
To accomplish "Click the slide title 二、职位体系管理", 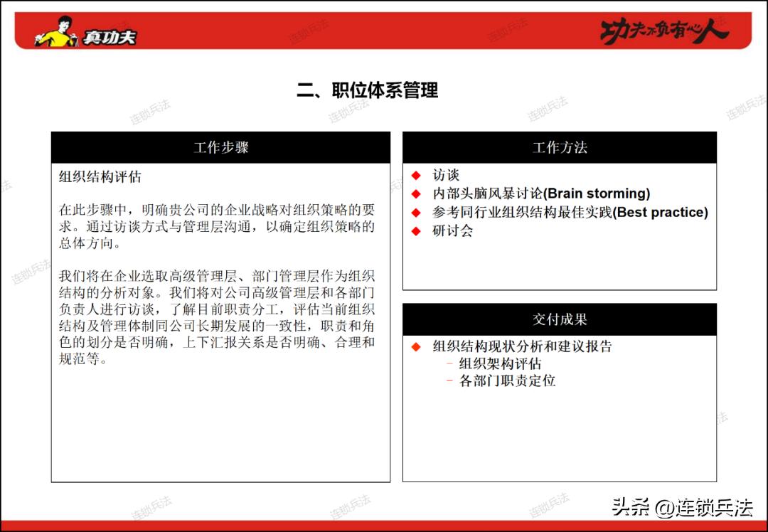I will (370, 91).
